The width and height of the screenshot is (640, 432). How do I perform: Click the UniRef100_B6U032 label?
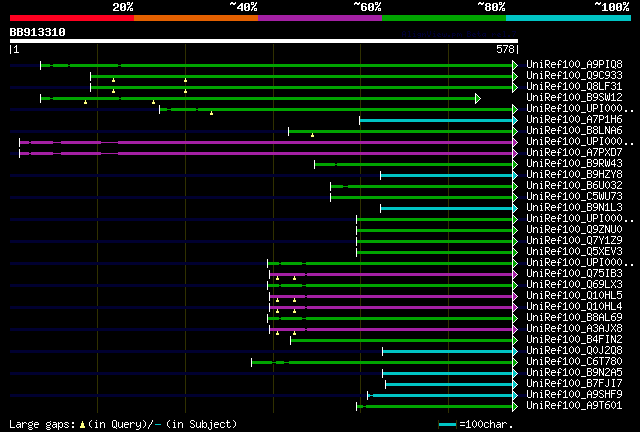(574, 186)
